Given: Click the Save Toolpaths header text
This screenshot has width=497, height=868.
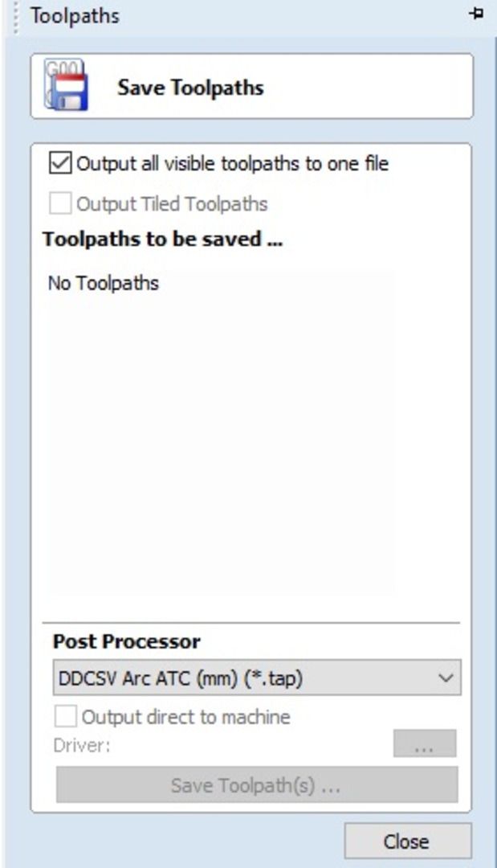Looking at the screenshot, I should pyautogui.click(x=190, y=87).
